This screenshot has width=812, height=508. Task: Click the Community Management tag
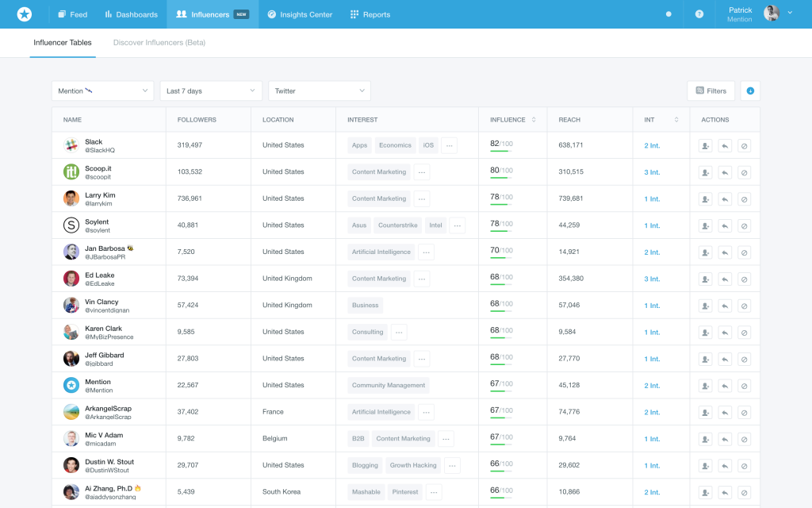point(389,386)
